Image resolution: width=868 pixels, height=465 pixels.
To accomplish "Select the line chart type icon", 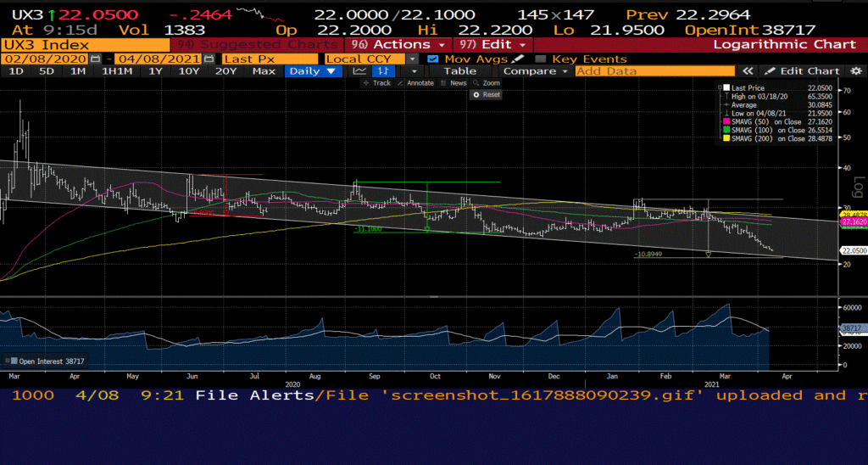I will (359, 71).
